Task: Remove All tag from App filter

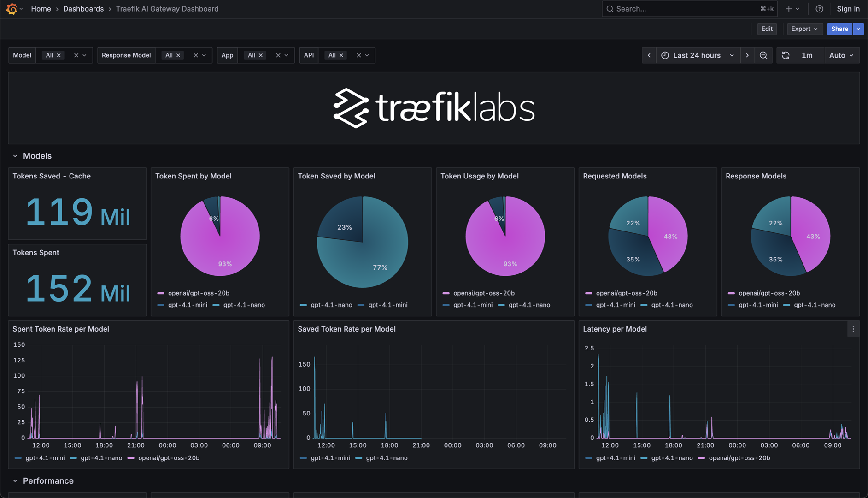Action: tap(261, 55)
